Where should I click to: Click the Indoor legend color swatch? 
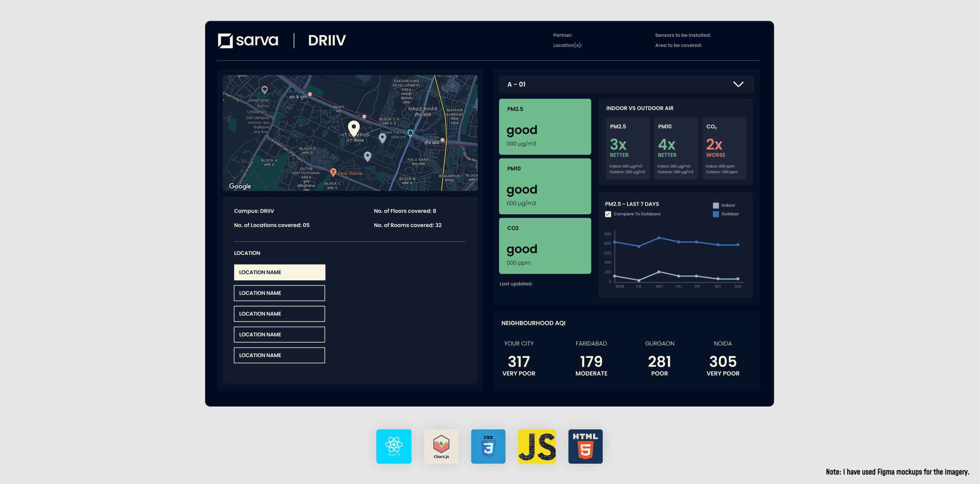coord(716,205)
